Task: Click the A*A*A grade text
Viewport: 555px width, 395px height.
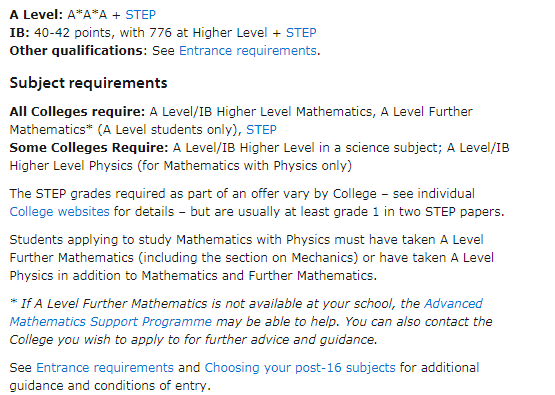Action: [x=87, y=15]
